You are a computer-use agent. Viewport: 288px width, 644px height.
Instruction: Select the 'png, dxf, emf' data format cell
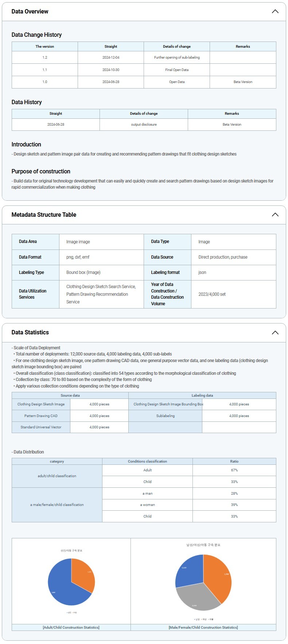tap(78, 257)
